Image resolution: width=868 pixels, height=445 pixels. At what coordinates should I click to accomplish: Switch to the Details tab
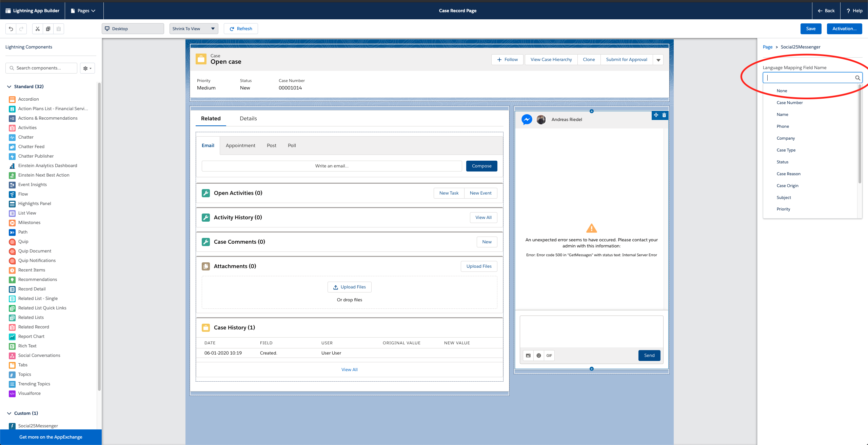click(248, 119)
